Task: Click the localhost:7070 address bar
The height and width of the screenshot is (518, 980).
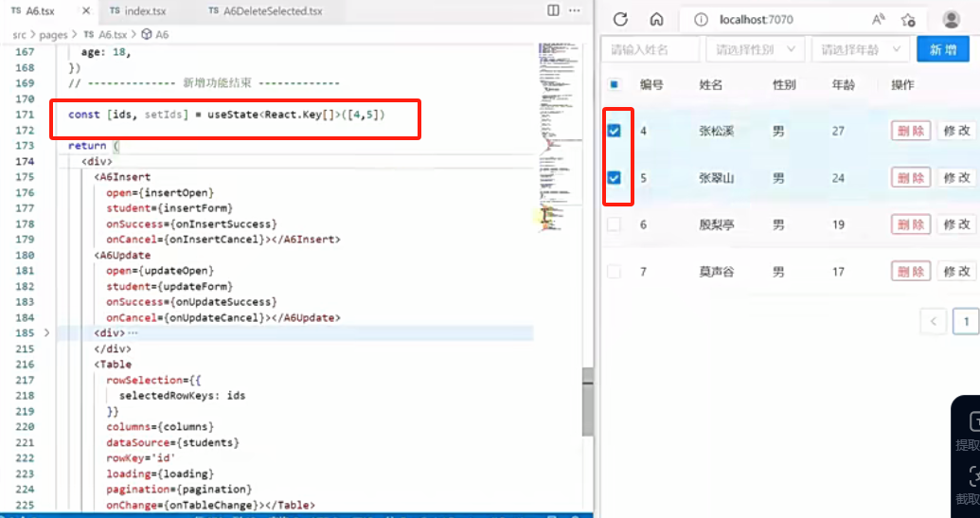Action: coord(757,20)
